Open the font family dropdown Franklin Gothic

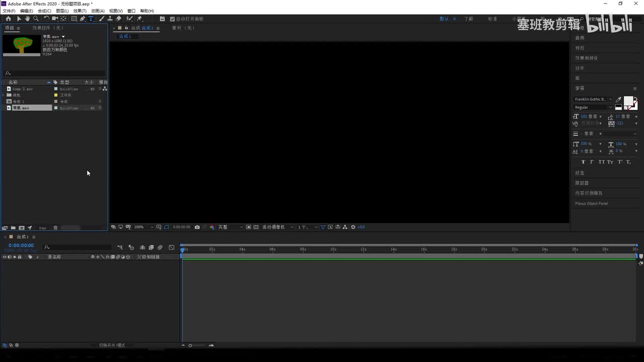tap(594, 100)
